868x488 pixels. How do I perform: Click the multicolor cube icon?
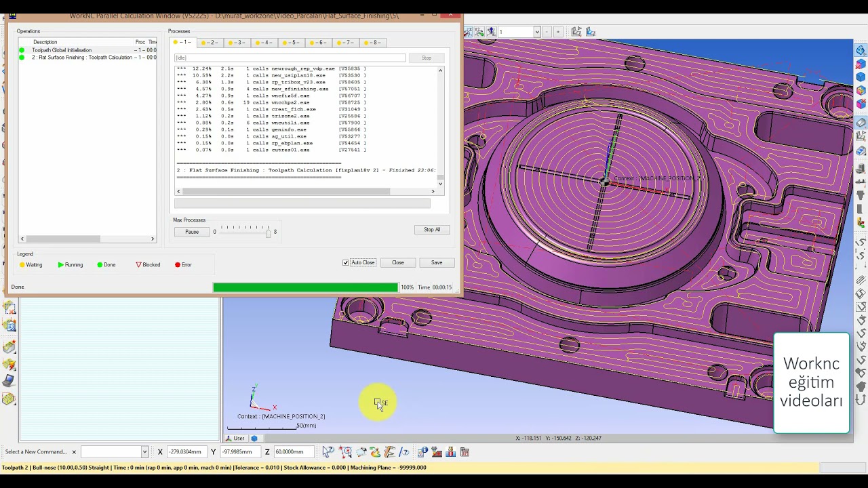[x=861, y=91]
